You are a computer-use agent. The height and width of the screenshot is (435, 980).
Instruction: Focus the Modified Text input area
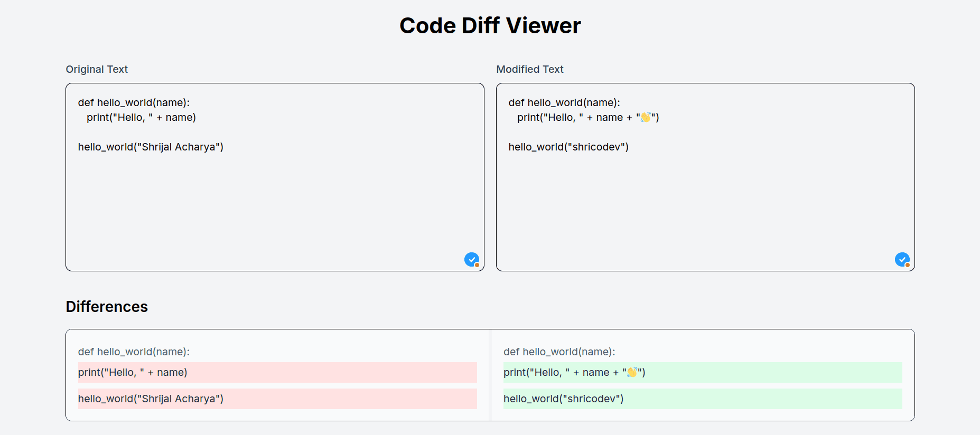pyautogui.click(x=705, y=177)
